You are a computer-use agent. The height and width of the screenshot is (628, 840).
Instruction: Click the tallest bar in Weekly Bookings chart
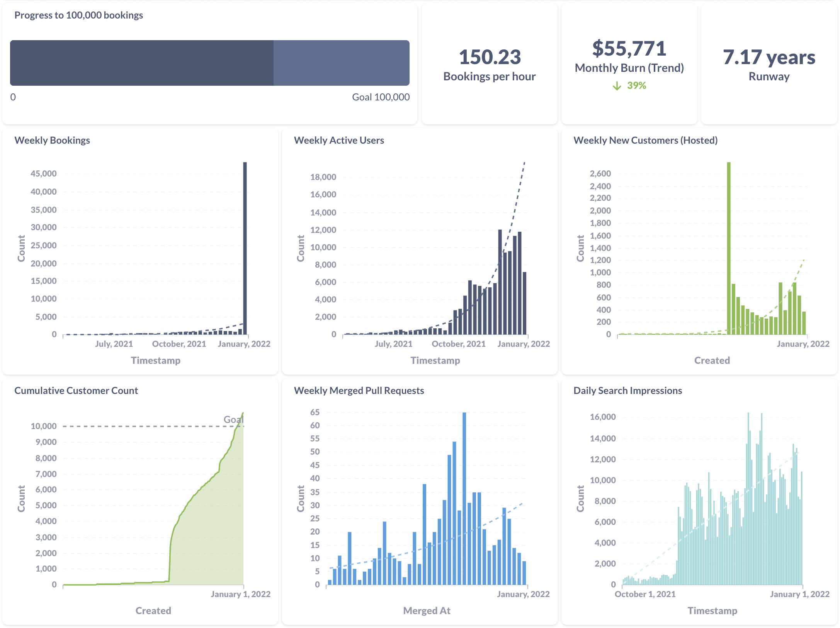pos(245,248)
